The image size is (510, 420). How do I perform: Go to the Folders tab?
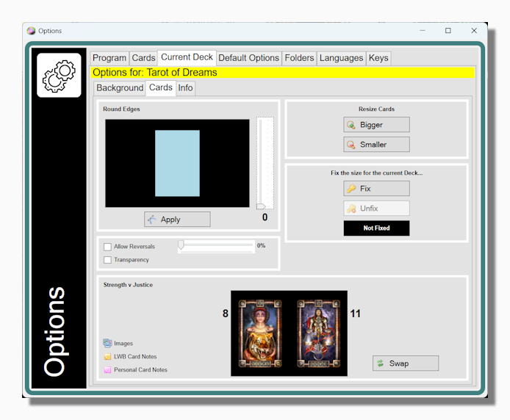pos(299,58)
